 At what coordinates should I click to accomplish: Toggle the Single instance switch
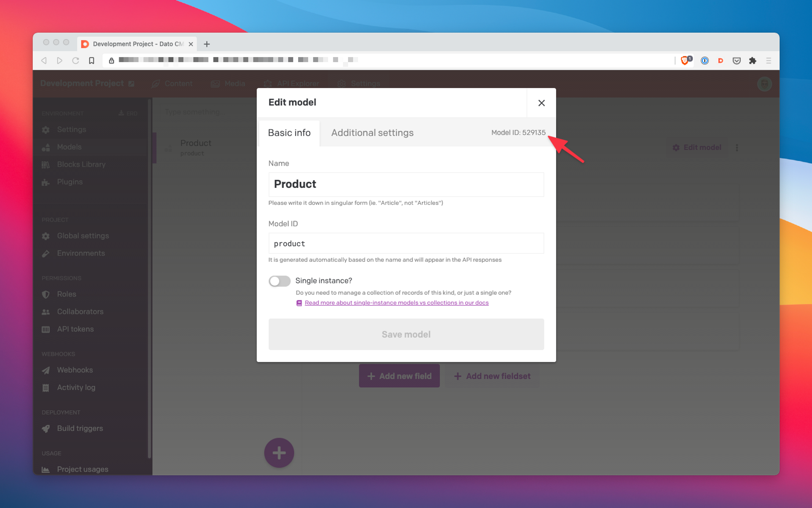(279, 281)
